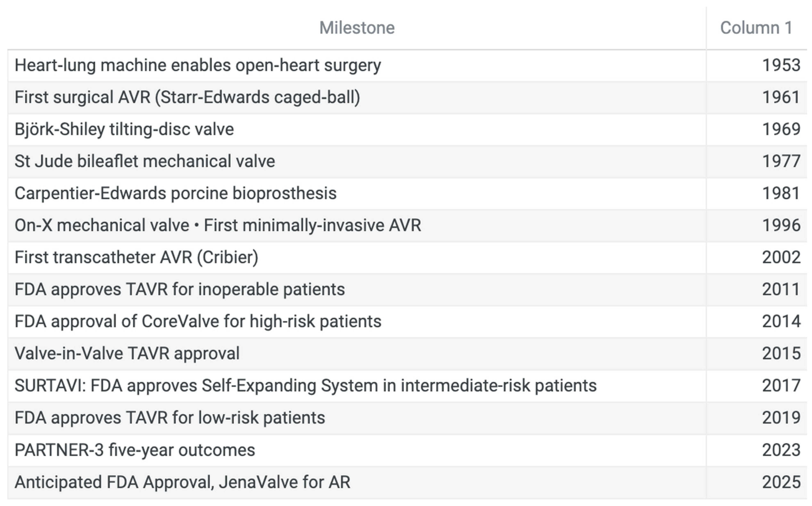Click the 2002 year cell
This screenshot has width=812, height=506.
click(781, 257)
